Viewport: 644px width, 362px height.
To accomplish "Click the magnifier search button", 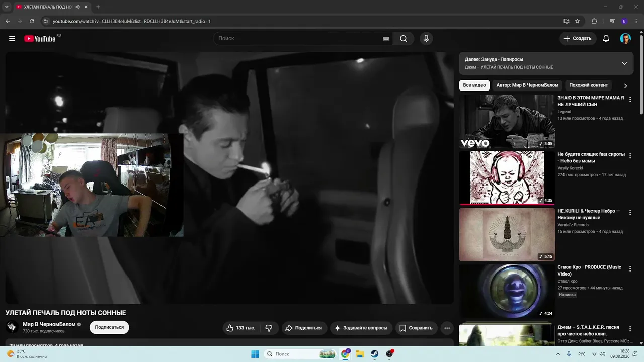I will pyautogui.click(x=404, y=39).
